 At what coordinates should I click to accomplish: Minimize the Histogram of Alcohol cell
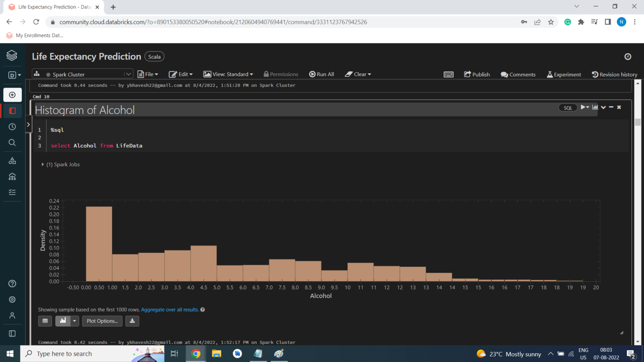[x=611, y=107]
